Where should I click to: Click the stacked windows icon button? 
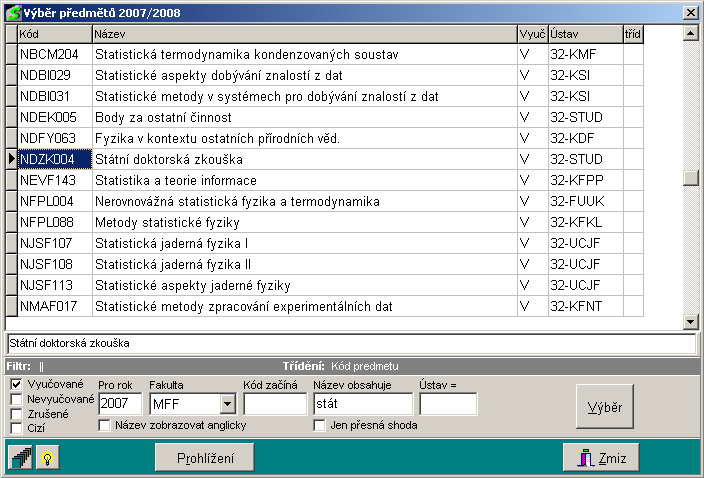pos(21,458)
